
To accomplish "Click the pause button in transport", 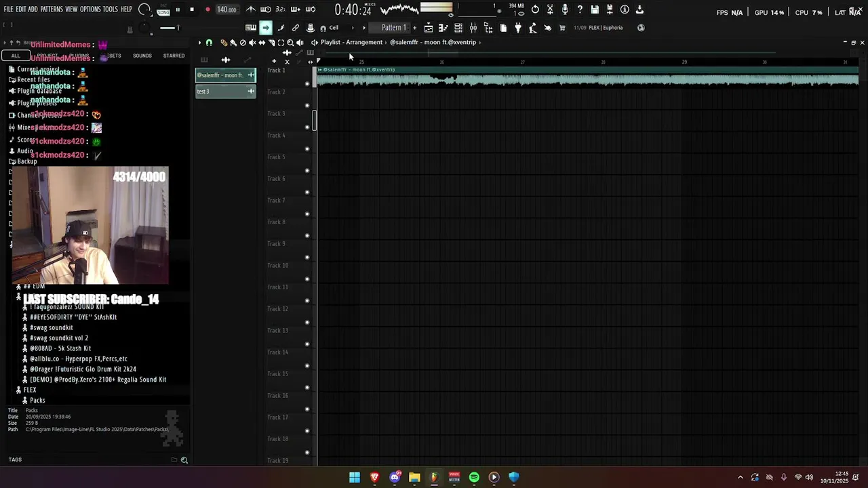I will pos(178,9).
